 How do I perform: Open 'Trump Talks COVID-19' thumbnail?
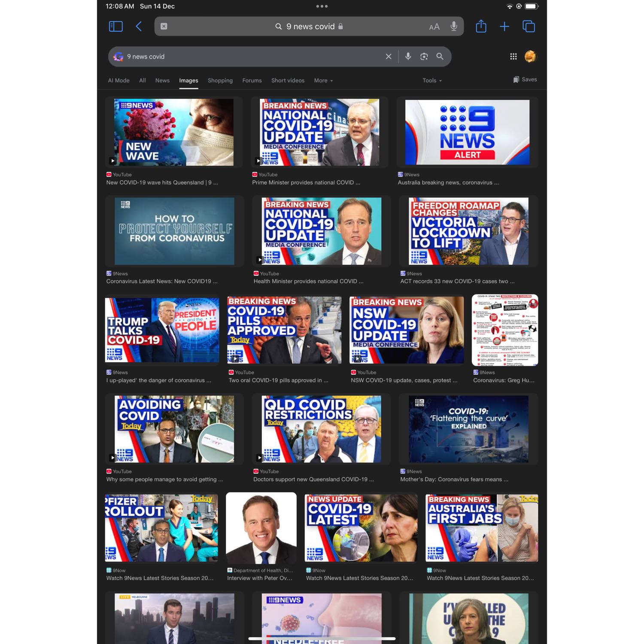162,330
